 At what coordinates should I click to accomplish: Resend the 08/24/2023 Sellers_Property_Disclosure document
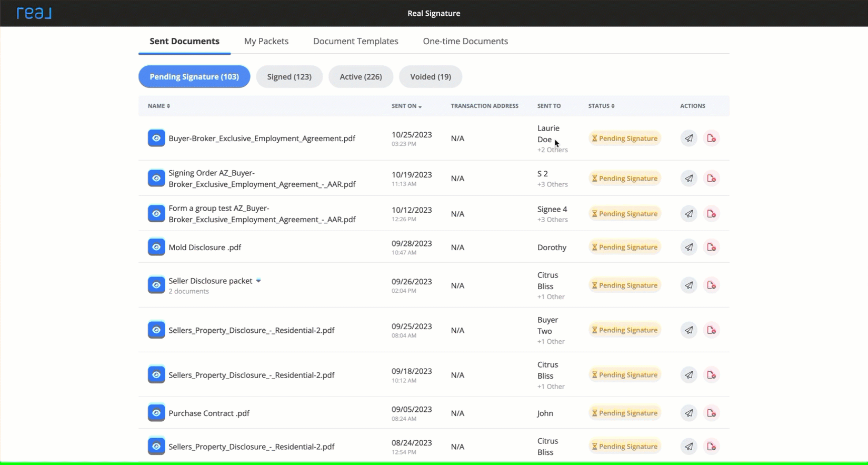(689, 447)
